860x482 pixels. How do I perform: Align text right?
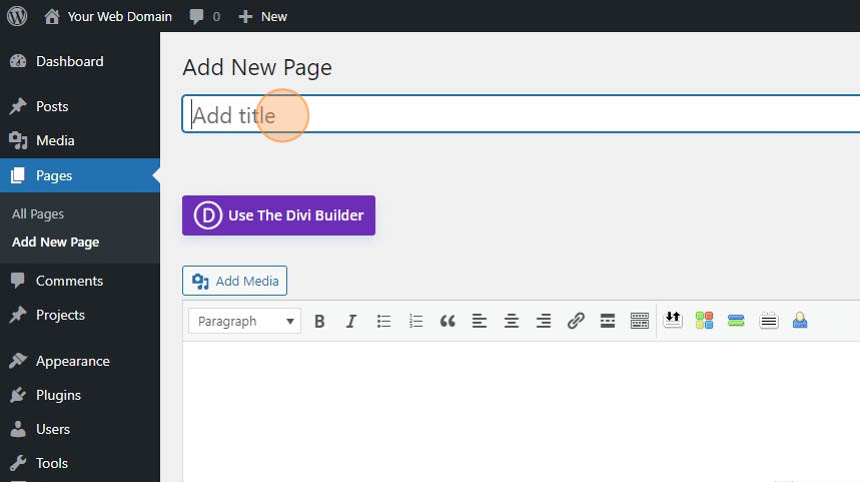coord(544,321)
